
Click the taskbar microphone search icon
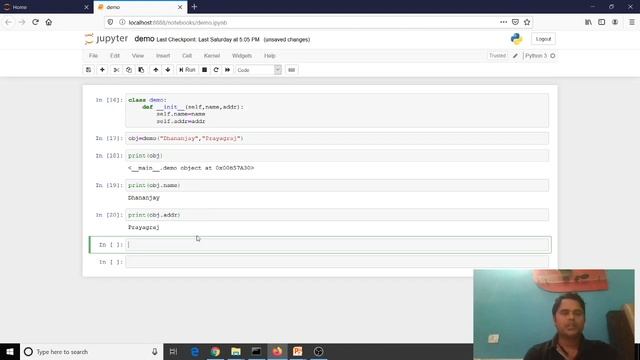coord(155,351)
